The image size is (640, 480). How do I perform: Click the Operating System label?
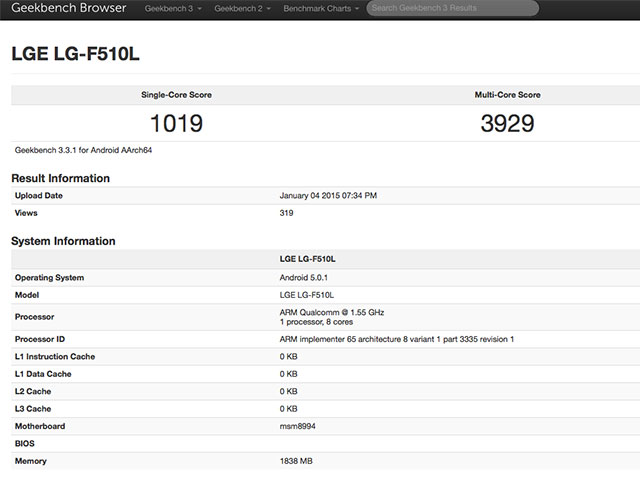(x=49, y=278)
